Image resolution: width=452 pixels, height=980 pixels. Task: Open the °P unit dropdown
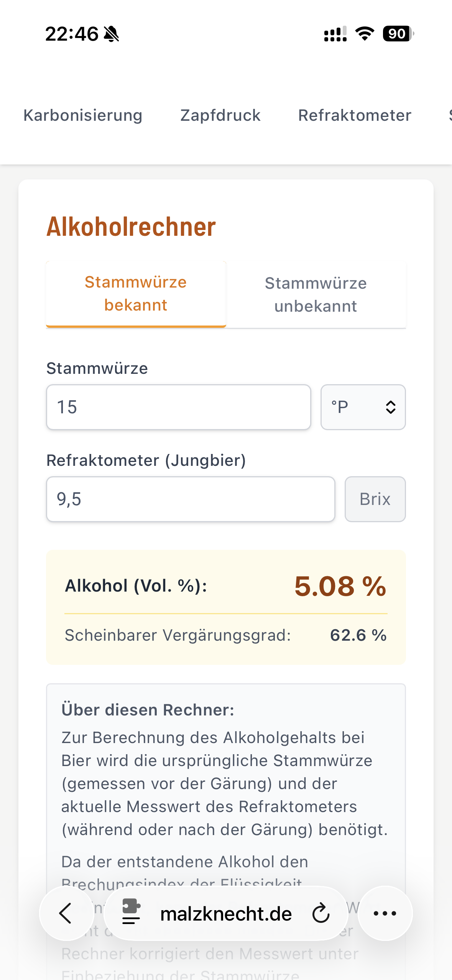click(363, 407)
